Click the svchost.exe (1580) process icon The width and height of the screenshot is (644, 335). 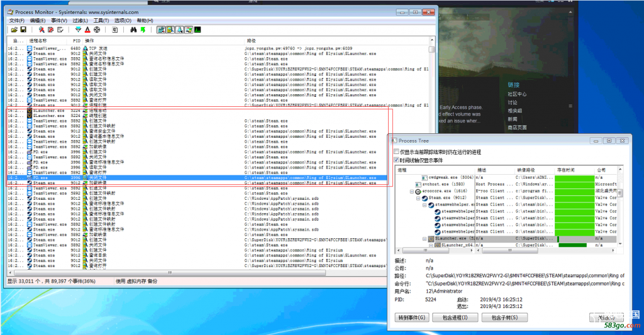(x=418, y=184)
